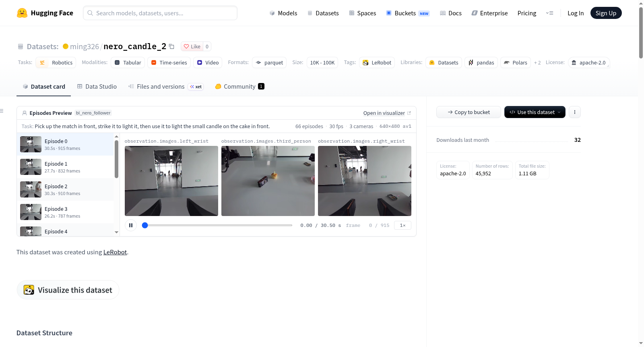Follow the LeRobot link in the description

[115, 252]
